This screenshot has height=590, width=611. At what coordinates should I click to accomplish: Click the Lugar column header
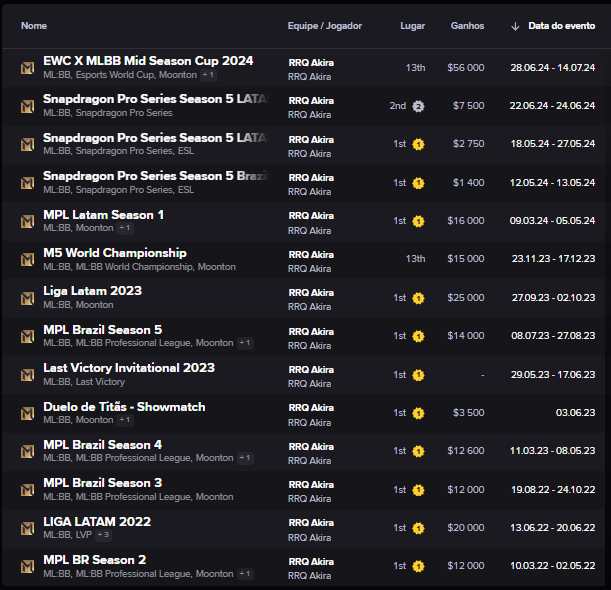[x=411, y=26]
